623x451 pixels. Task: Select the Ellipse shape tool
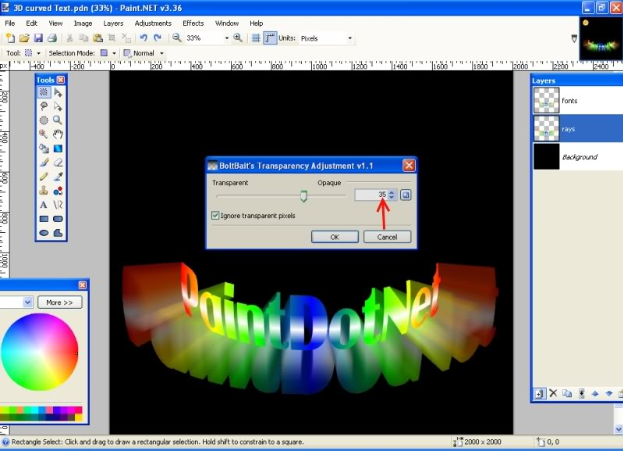click(x=44, y=233)
